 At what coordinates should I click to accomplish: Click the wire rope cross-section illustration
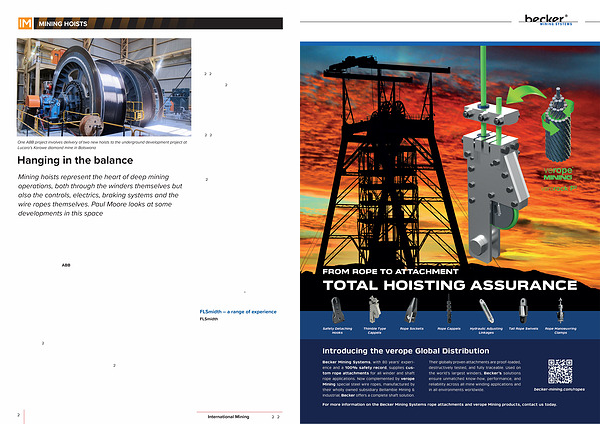tap(558, 124)
